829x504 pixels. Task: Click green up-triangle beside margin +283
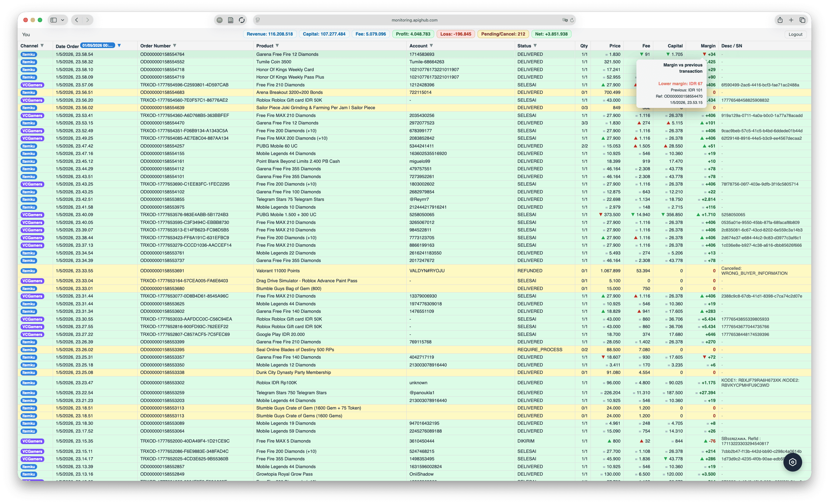point(702,311)
